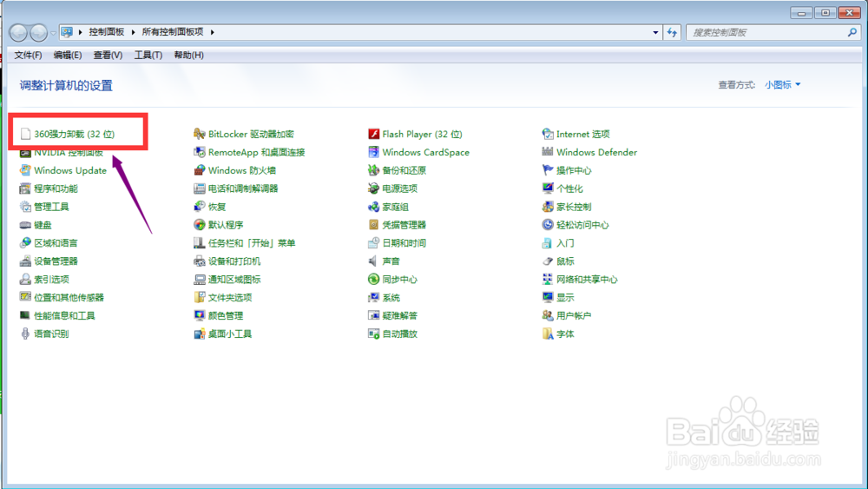
Task: Click the Windows 防火墙 icon
Action: 200,170
